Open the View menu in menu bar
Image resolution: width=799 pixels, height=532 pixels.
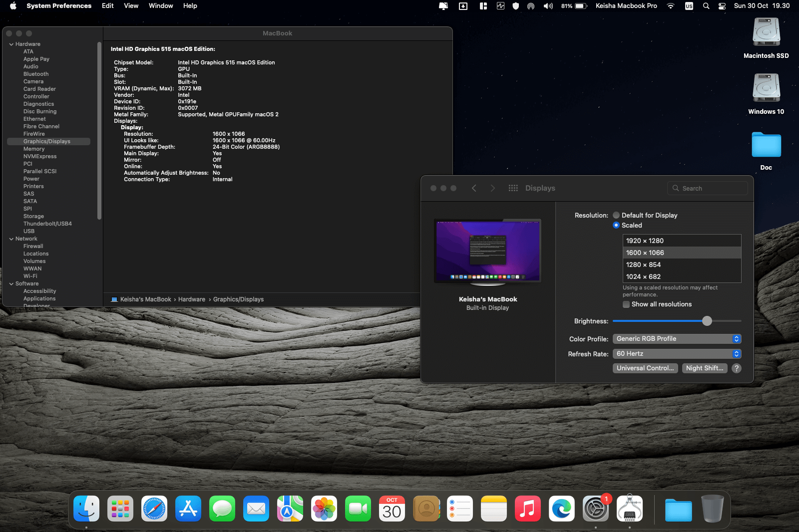tap(131, 6)
